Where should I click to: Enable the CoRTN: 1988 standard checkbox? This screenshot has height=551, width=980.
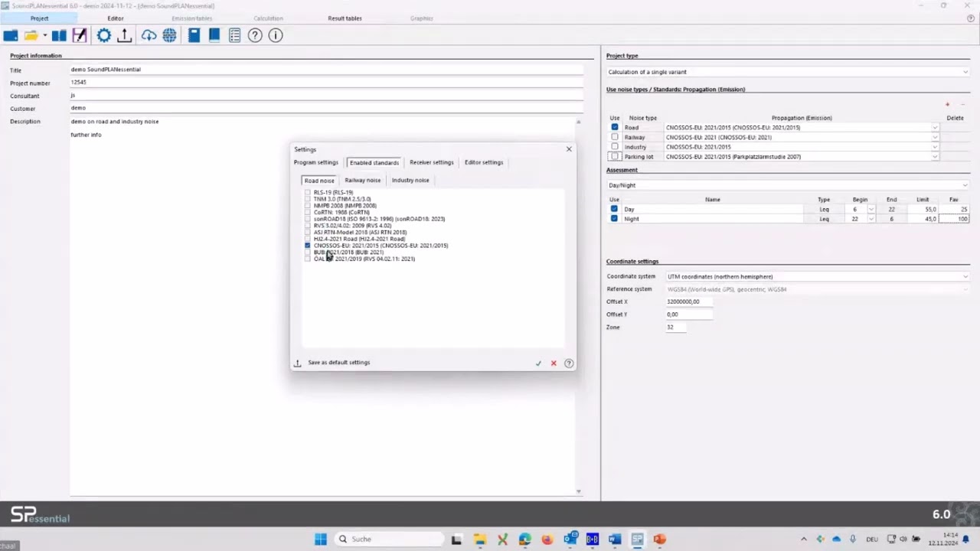(x=307, y=212)
